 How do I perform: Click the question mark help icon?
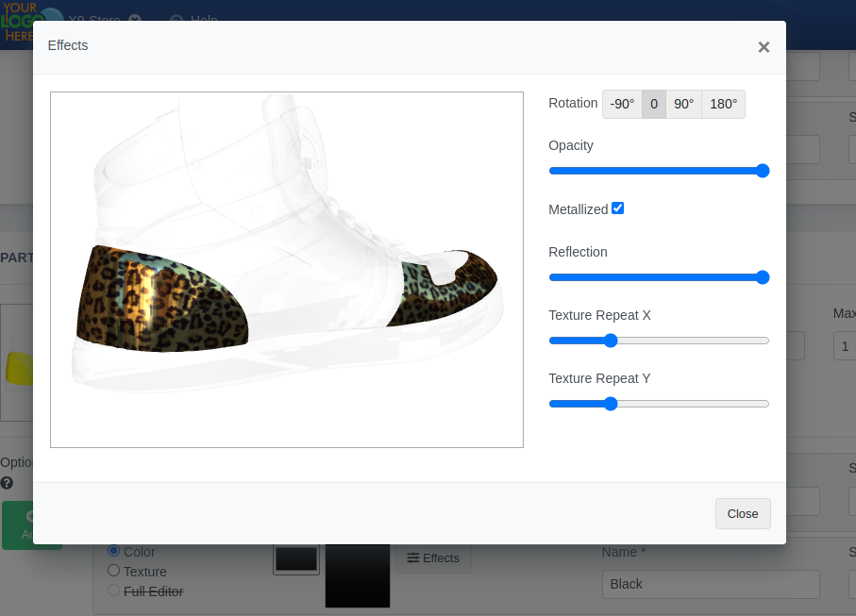coord(7,483)
